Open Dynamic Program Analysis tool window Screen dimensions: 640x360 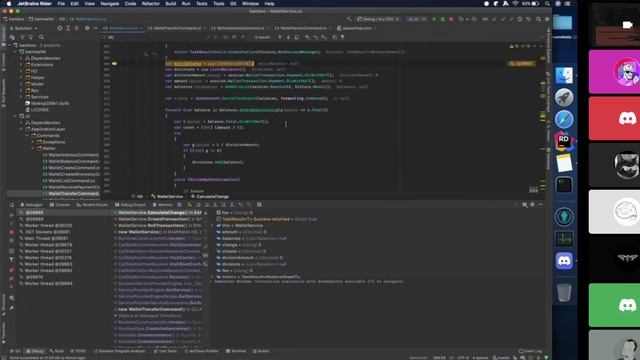pos(120,351)
